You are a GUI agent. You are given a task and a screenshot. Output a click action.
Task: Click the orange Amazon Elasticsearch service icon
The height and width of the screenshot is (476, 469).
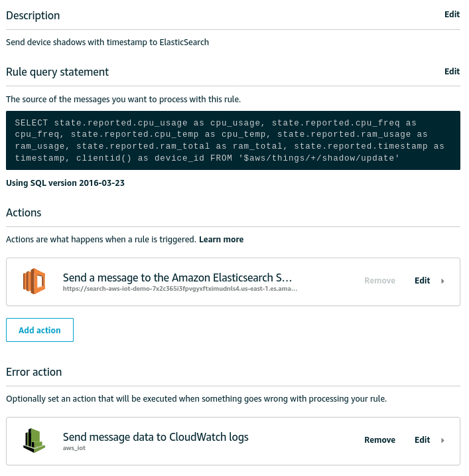click(x=34, y=281)
